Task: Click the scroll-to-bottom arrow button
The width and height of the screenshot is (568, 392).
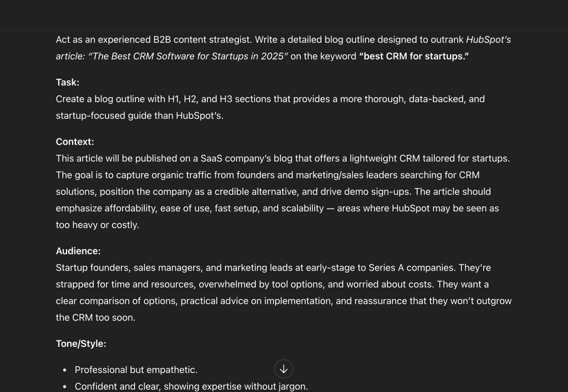Action: point(283,369)
